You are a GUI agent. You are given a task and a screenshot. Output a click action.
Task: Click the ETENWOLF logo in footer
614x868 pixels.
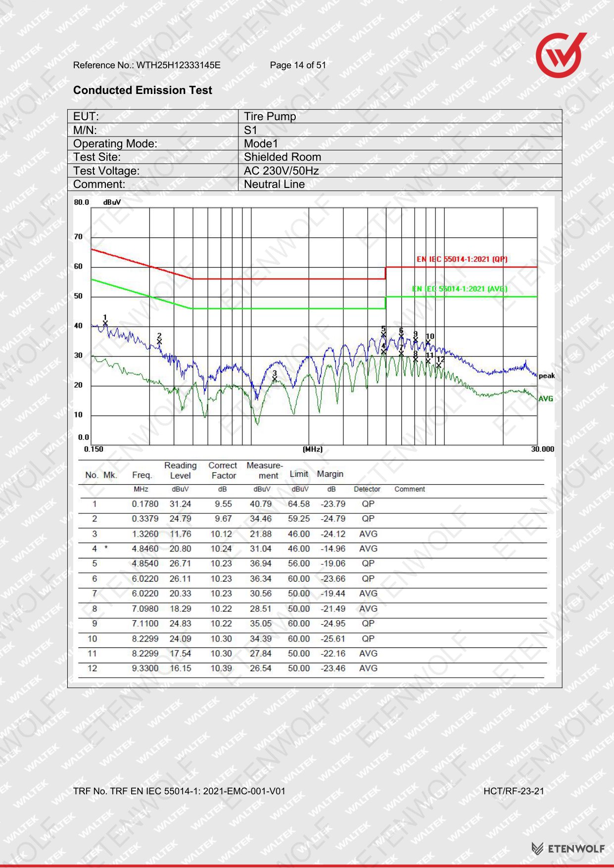click(x=568, y=848)
